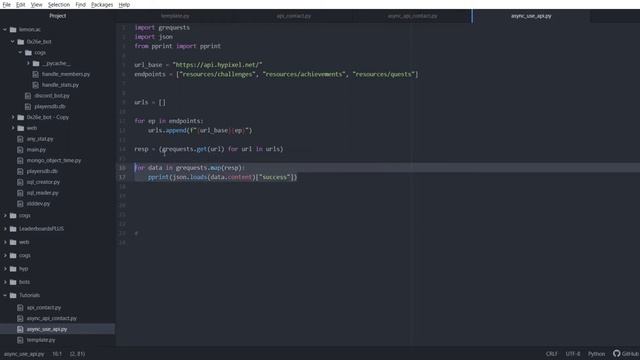Open sql_reader.py from the tree

[x=42, y=193]
